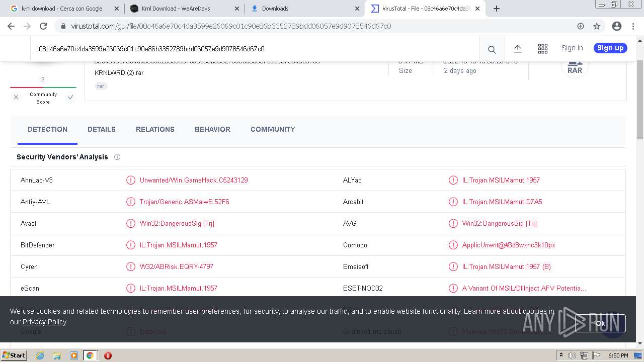
Task: Open the Chrome profile avatar icon
Action: (616, 26)
